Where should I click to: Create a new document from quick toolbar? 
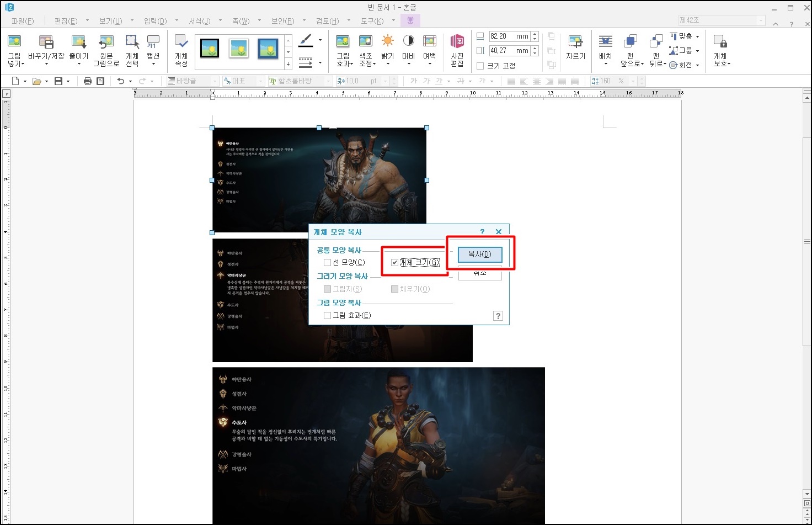coord(15,81)
